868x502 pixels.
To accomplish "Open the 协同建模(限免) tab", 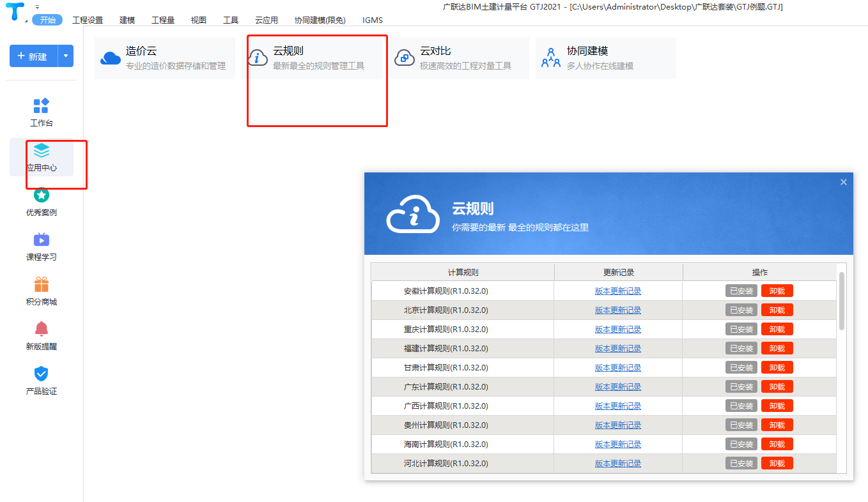I will 320,20.
